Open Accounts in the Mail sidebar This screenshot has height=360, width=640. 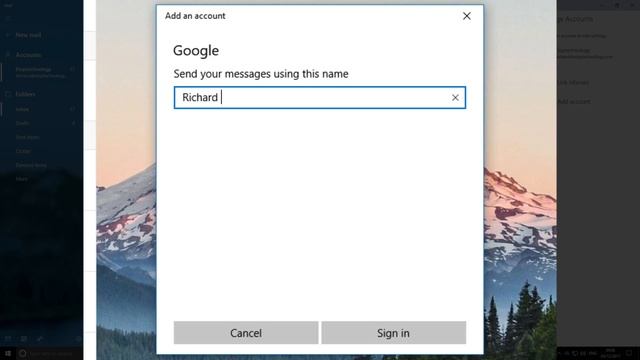(x=28, y=55)
